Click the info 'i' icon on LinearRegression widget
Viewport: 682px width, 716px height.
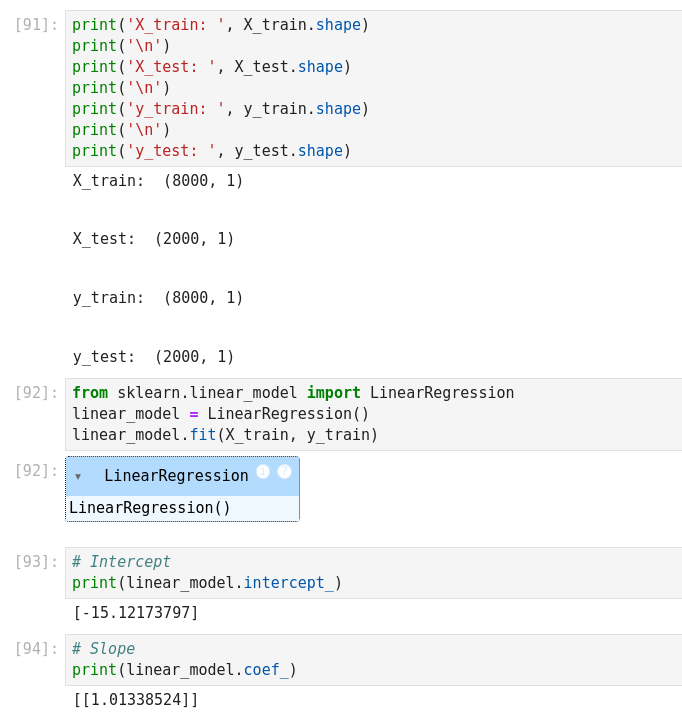coord(263,471)
